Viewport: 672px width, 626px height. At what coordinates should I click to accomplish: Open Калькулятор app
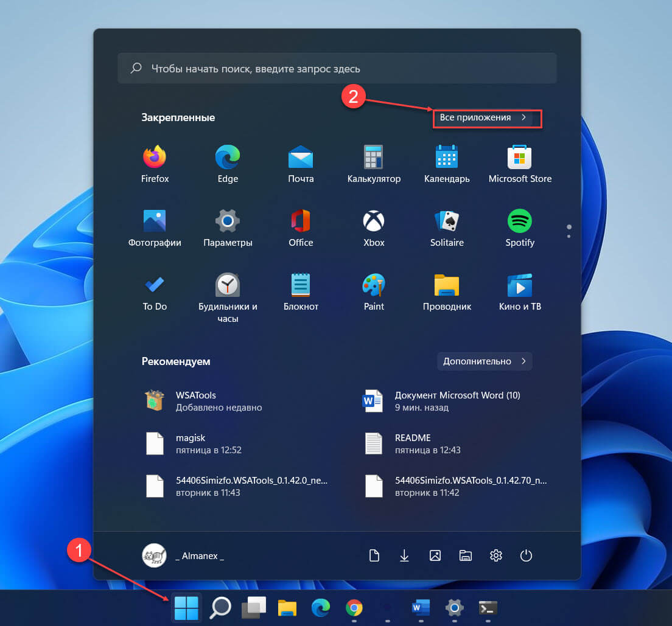(374, 164)
